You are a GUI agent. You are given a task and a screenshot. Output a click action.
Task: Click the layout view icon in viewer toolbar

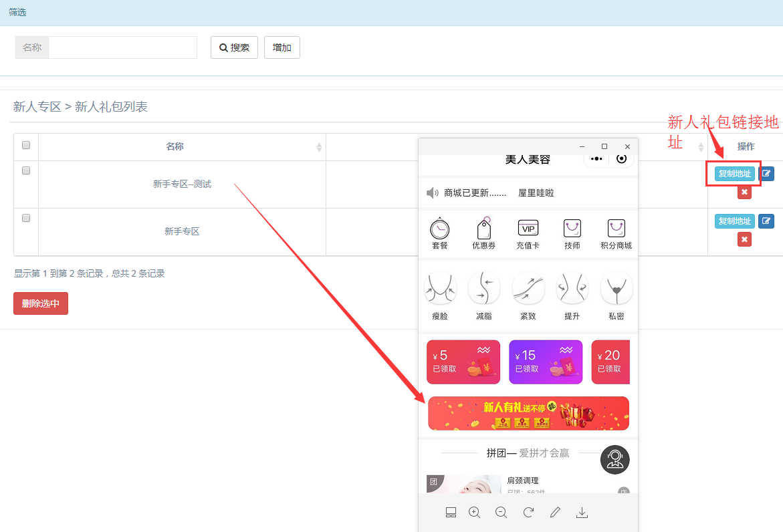pos(451,513)
